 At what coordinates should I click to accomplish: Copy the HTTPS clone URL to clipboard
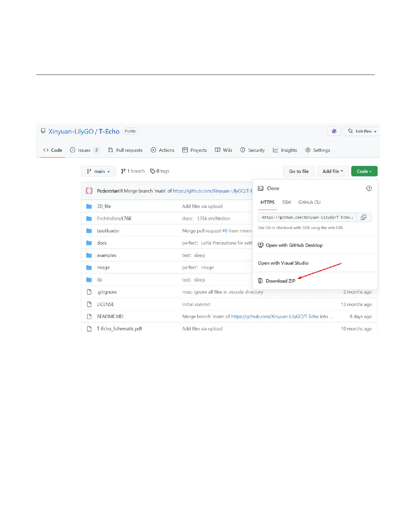(x=364, y=217)
